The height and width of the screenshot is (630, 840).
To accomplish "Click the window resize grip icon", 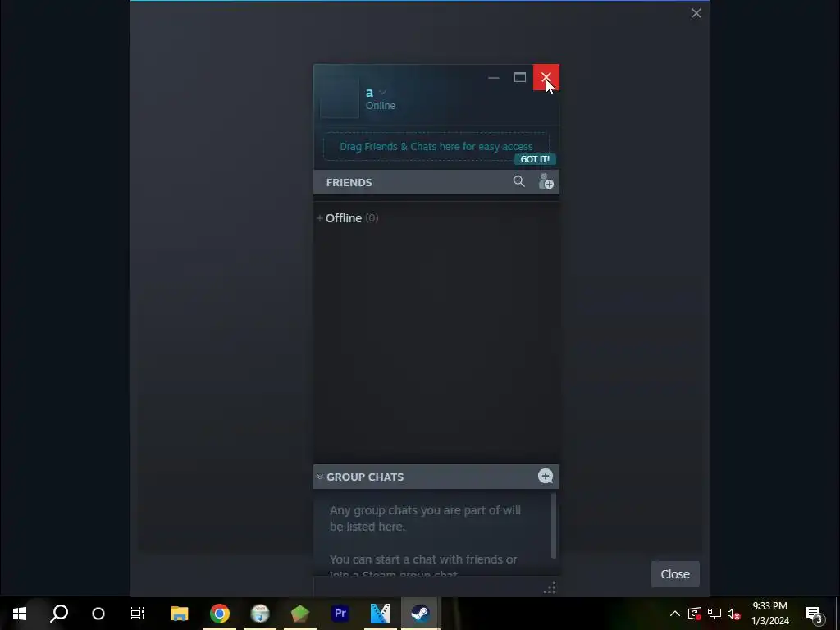I will pyautogui.click(x=550, y=587).
